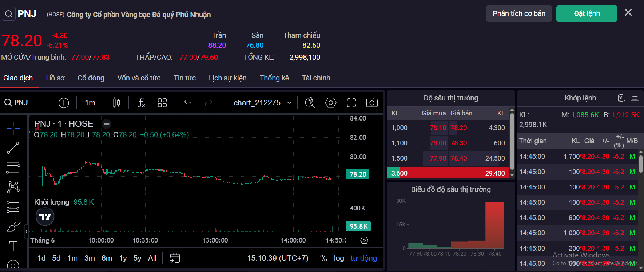Set chart range to All

[152, 258]
